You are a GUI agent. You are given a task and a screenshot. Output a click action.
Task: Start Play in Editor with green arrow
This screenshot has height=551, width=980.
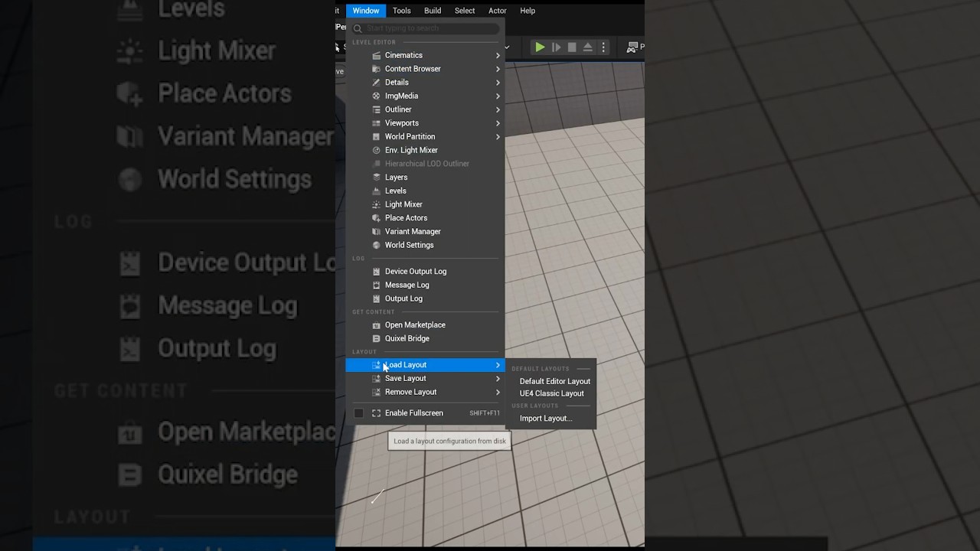tap(540, 47)
